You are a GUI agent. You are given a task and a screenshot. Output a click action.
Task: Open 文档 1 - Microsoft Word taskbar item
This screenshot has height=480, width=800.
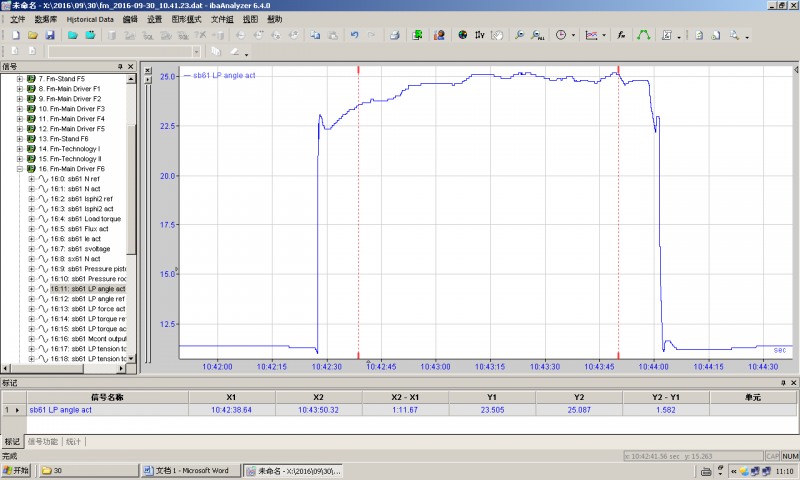tap(190, 470)
